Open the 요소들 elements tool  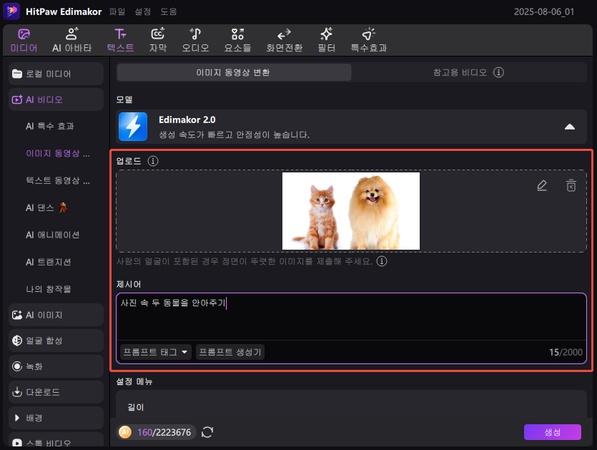click(237, 40)
